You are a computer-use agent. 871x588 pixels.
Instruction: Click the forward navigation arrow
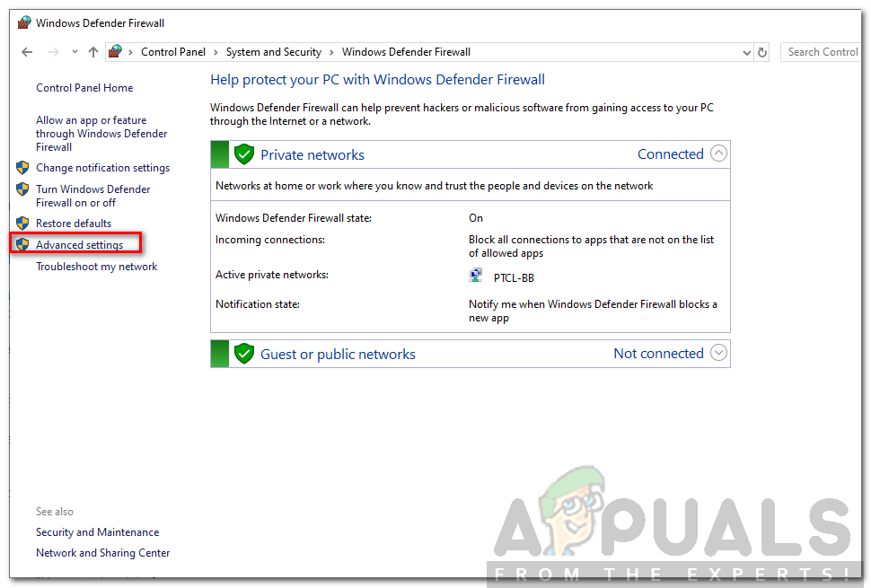pyautogui.click(x=53, y=52)
